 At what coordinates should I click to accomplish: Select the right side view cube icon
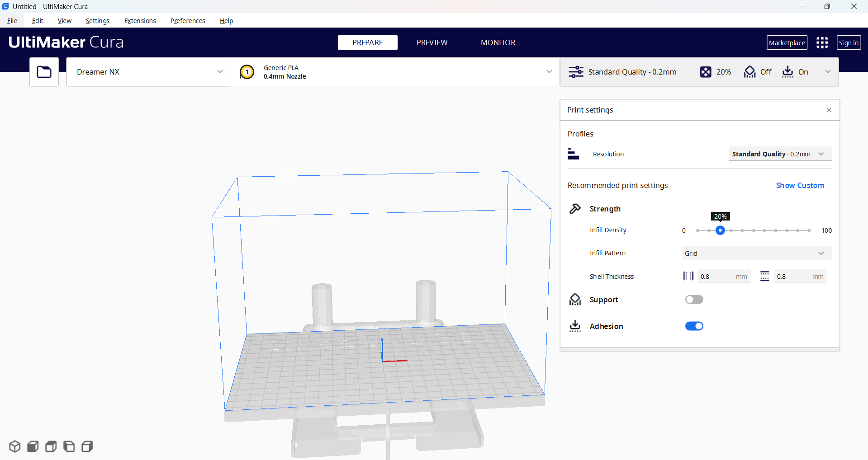click(87, 446)
